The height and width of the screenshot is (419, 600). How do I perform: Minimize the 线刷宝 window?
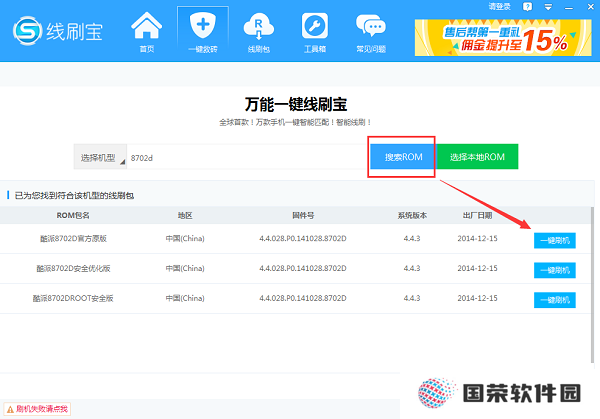(569, 7)
